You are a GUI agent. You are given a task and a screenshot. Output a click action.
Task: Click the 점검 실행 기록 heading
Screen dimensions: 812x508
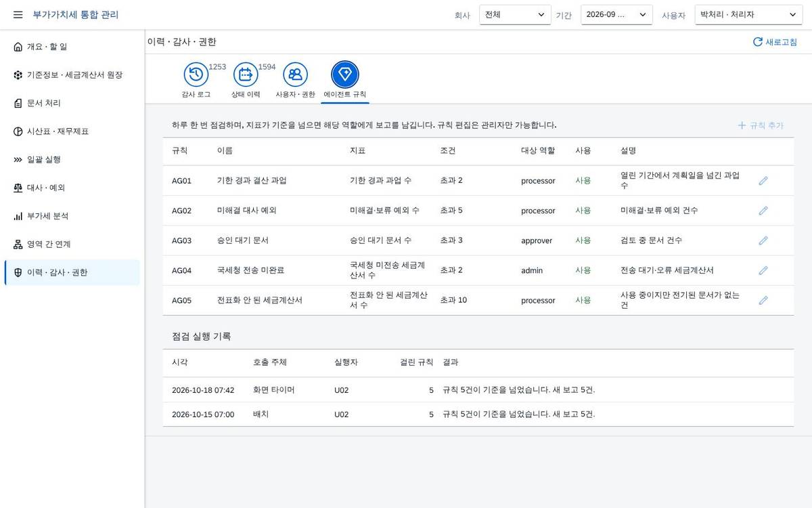point(202,336)
